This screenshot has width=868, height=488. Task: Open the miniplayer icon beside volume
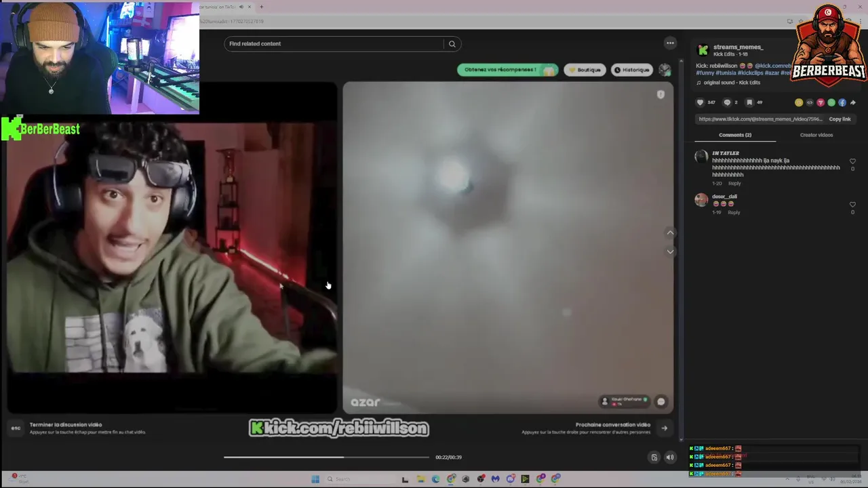654,457
